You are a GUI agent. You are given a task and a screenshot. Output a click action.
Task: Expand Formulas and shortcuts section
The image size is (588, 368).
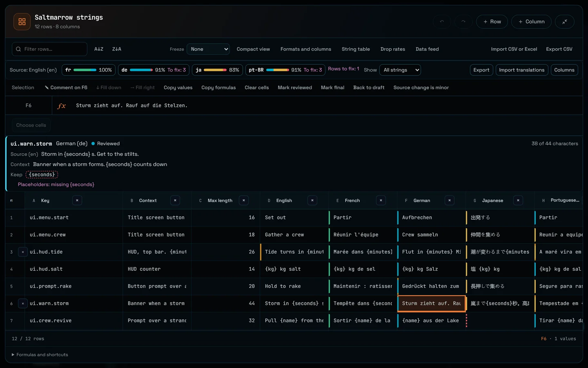40,355
